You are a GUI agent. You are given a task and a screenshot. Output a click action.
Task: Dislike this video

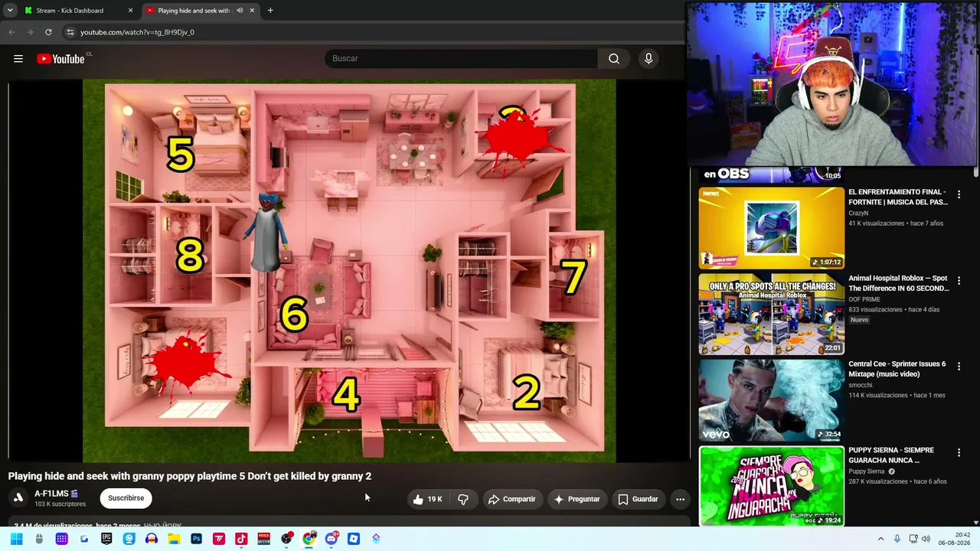(463, 499)
